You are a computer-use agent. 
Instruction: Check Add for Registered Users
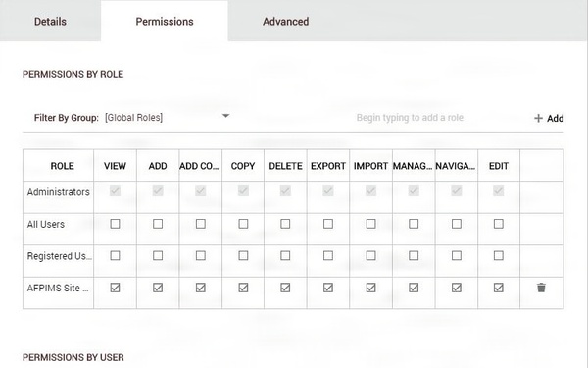tap(158, 256)
